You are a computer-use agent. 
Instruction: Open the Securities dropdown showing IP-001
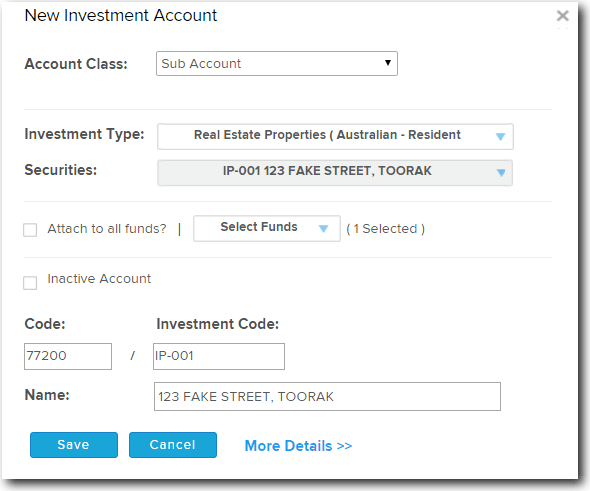335,173
